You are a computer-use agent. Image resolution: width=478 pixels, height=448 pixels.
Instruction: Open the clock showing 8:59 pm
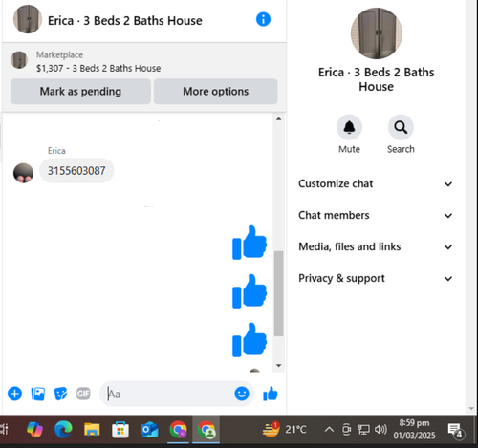tap(414, 429)
